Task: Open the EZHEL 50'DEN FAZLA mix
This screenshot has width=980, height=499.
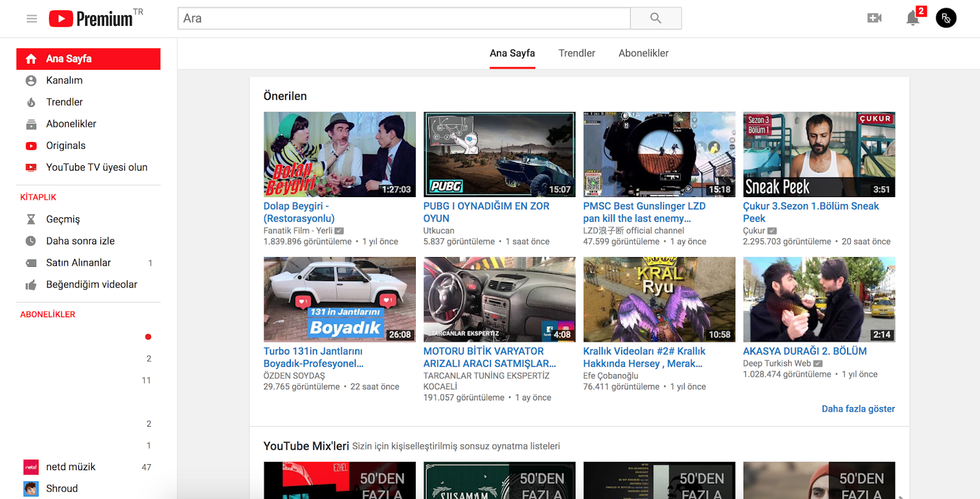Action: point(339,481)
